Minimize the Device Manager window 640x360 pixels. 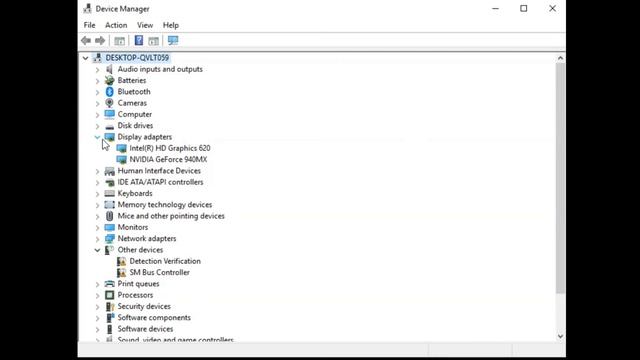496,9
